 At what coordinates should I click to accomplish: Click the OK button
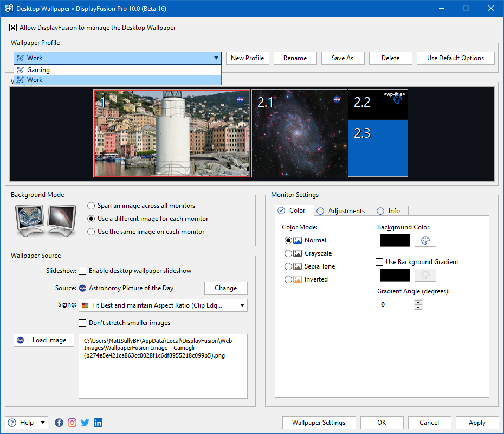[382, 423]
